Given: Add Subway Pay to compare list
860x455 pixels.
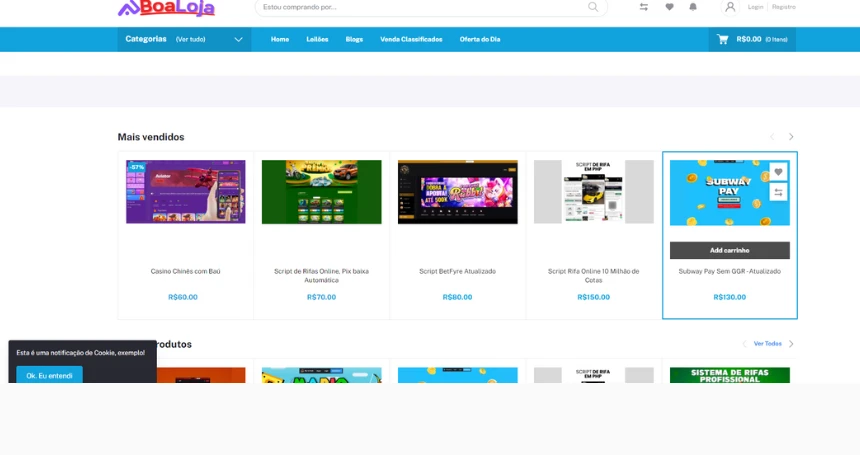Looking at the screenshot, I should [x=778, y=192].
